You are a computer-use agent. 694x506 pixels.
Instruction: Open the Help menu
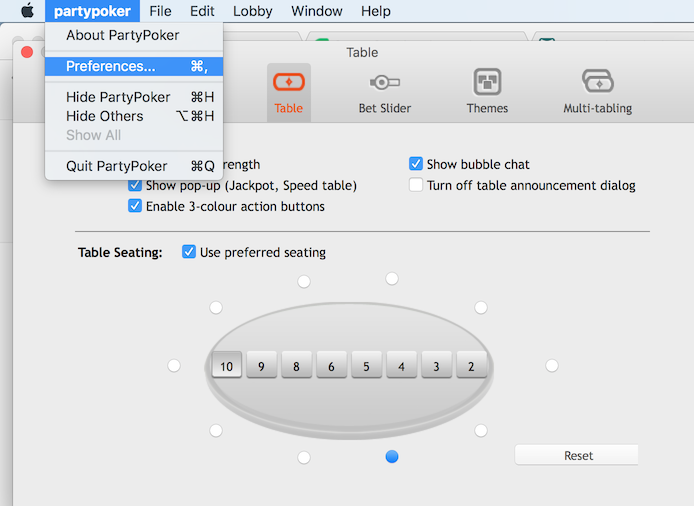click(376, 11)
